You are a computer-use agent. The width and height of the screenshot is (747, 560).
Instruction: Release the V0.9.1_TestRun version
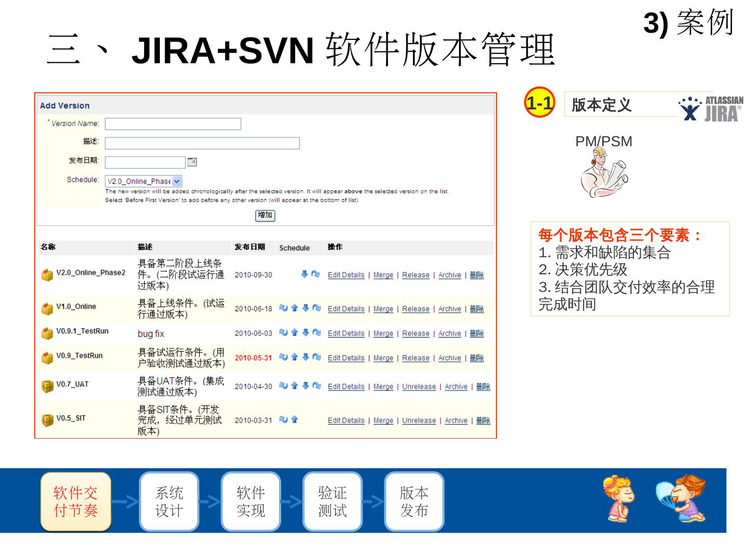coord(416,333)
